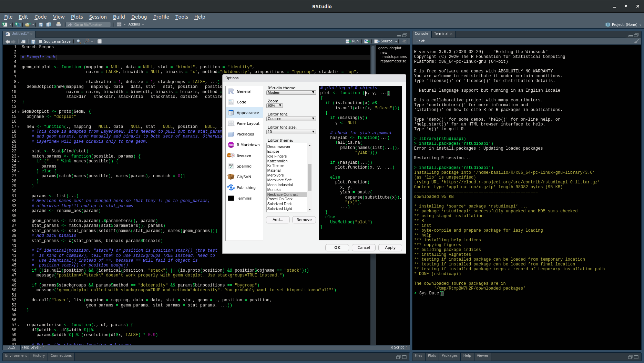
Task: Switch to the Packages tab in bottom-right pane
Action: coord(449,356)
